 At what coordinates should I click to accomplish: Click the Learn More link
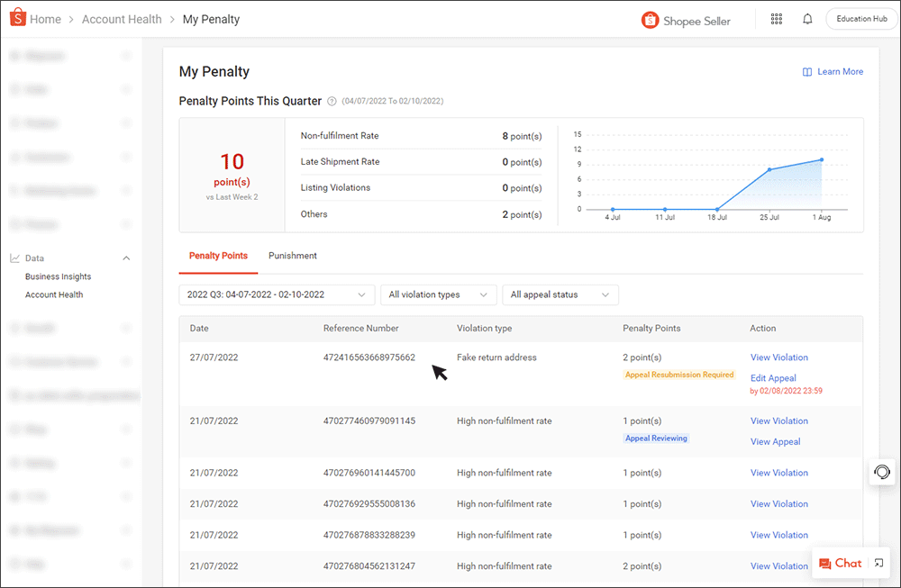833,71
